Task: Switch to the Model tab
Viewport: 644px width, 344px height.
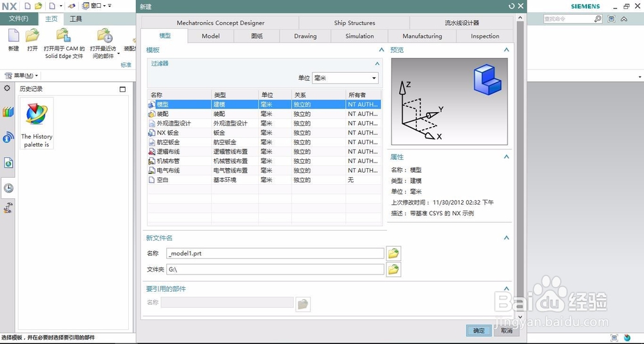Action: 211,36
